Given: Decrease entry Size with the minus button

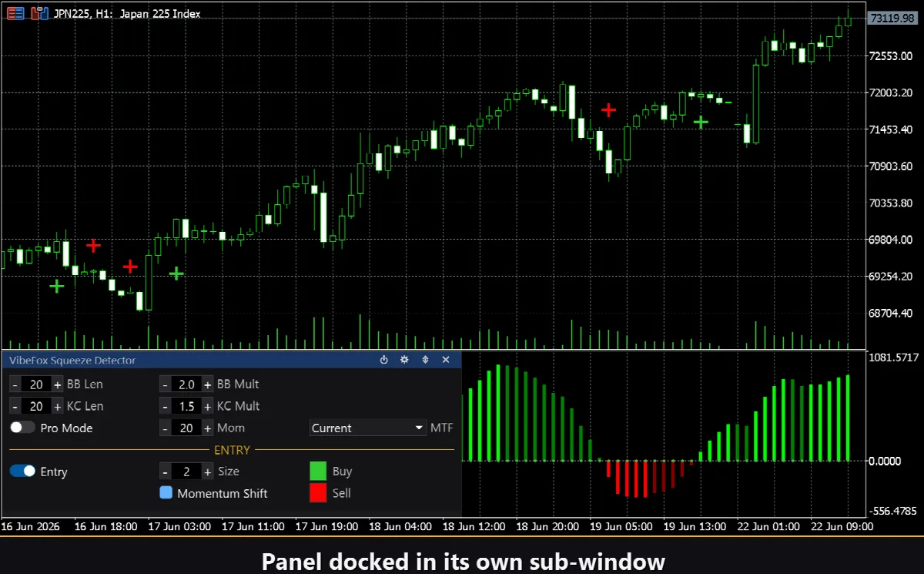Looking at the screenshot, I should tap(166, 472).
